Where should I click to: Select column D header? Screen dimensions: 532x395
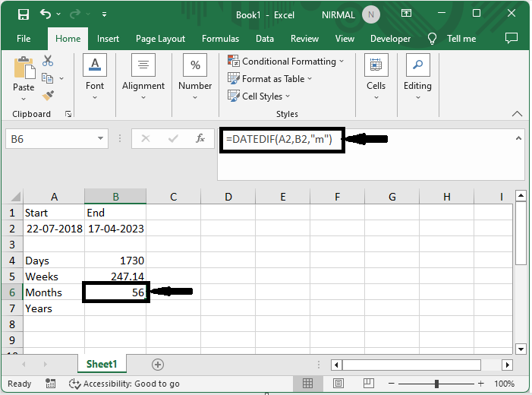click(x=228, y=197)
